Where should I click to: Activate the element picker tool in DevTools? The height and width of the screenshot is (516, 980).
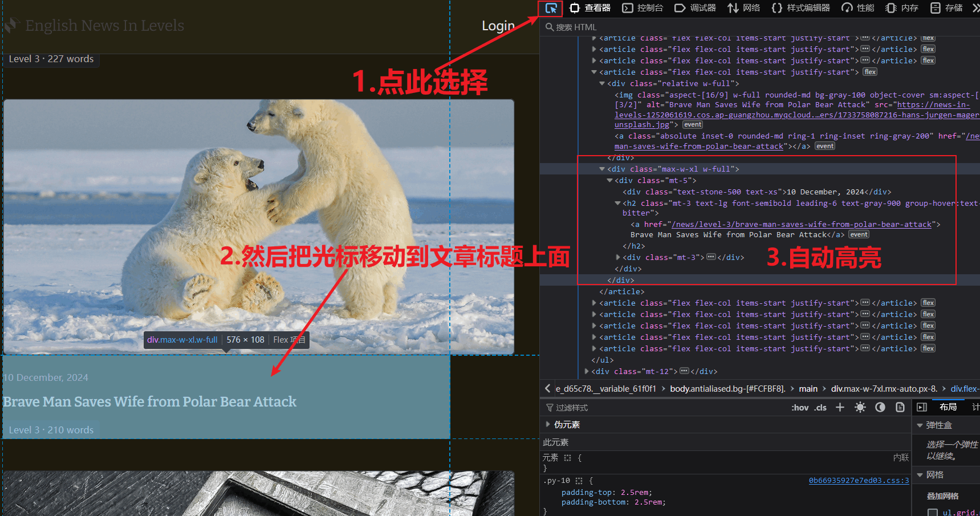551,8
